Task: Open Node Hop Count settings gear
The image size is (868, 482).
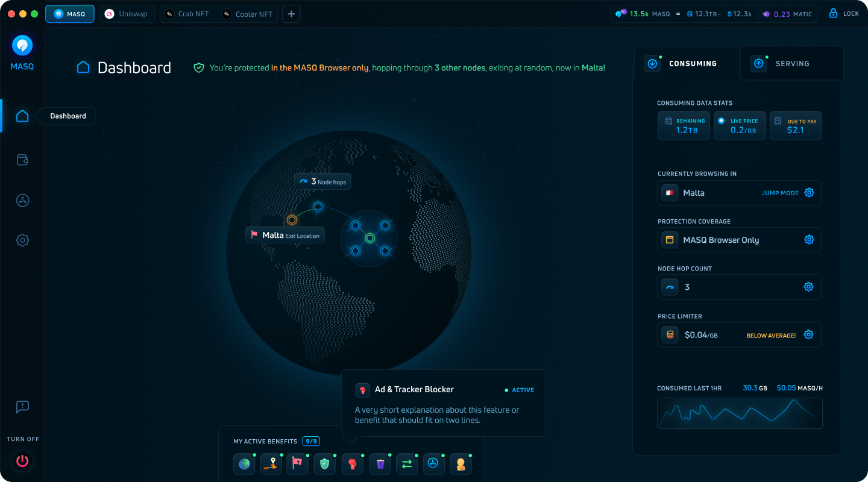Action: pyautogui.click(x=809, y=287)
